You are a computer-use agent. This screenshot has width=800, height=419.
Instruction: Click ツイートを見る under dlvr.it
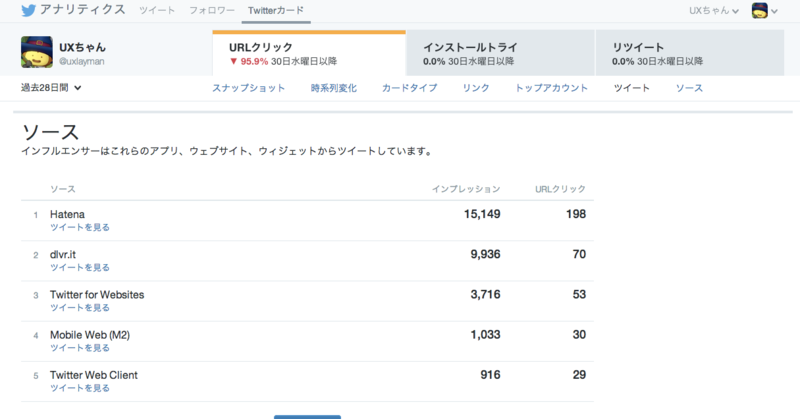80,267
